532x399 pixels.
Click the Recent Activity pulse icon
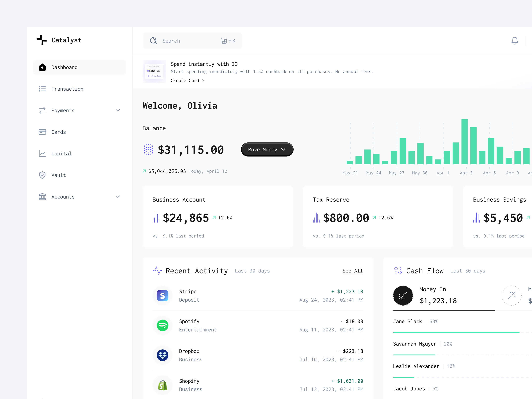158,270
